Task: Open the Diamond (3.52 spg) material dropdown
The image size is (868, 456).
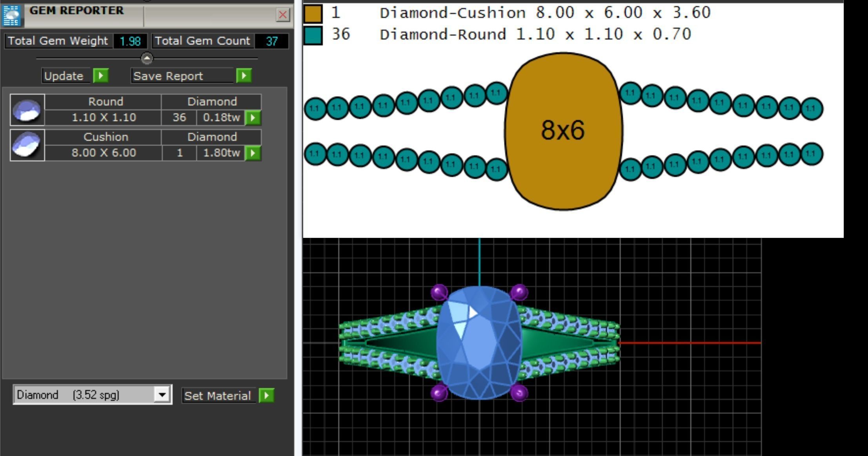Action: (x=162, y=394)
